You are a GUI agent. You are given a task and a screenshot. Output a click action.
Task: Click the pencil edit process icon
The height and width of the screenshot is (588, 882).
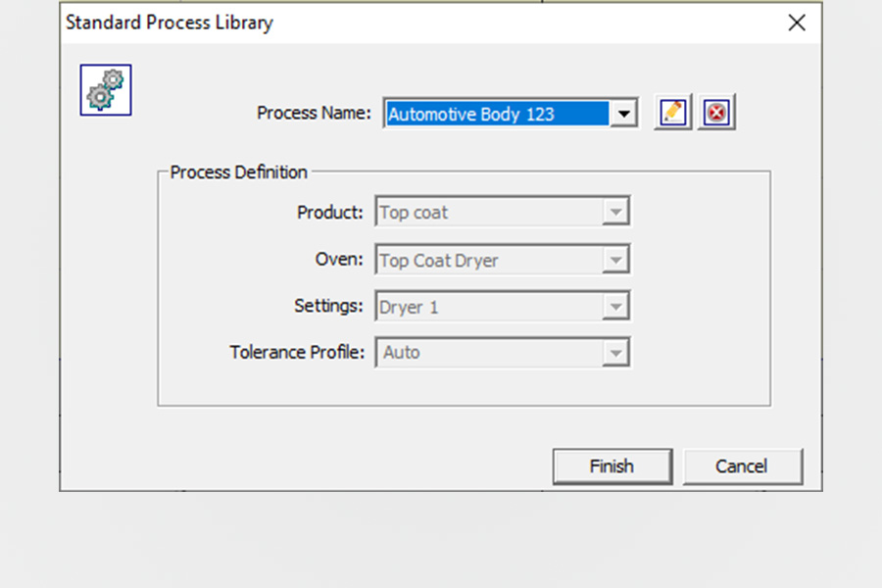672,112
